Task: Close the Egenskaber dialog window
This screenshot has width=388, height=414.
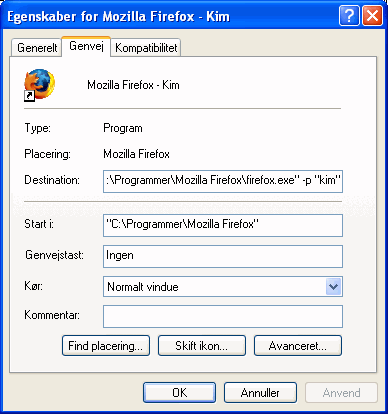Action: tap(372, 15)
